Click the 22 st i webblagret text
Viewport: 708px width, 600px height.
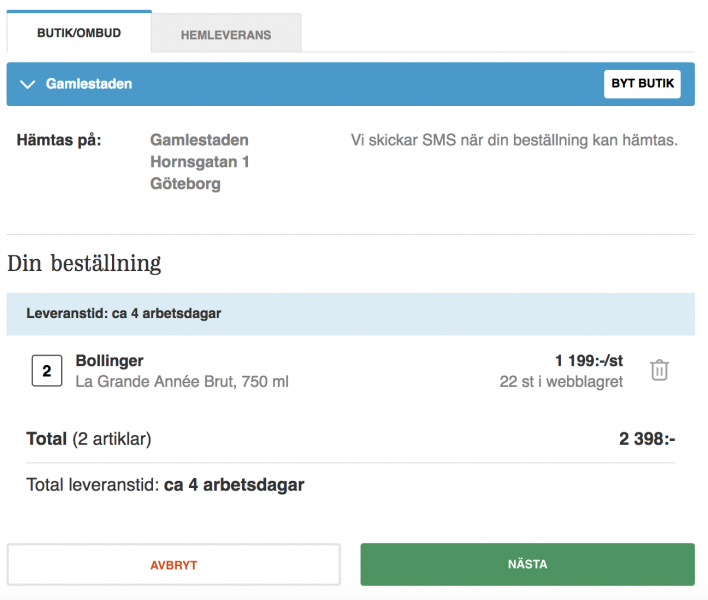[x=561, y=381]
